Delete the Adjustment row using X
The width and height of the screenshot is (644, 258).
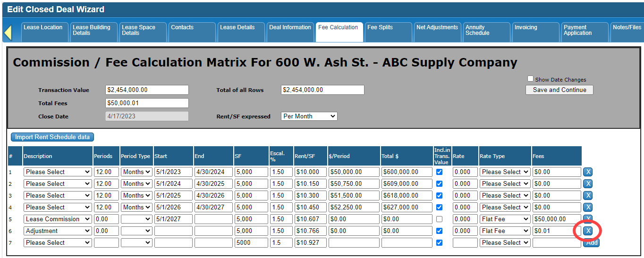tap(588, 231)
